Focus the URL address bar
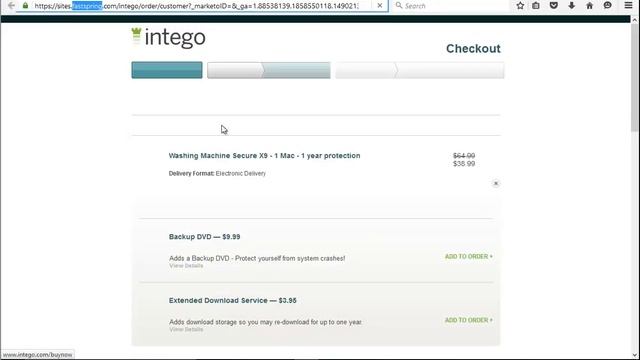 196,6
